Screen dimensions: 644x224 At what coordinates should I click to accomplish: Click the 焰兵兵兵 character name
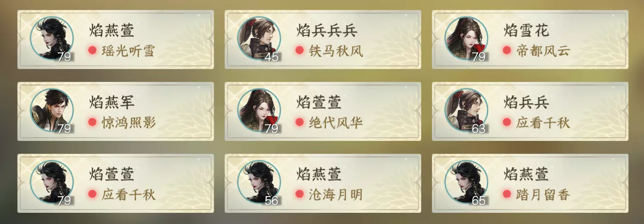[327, 31]
